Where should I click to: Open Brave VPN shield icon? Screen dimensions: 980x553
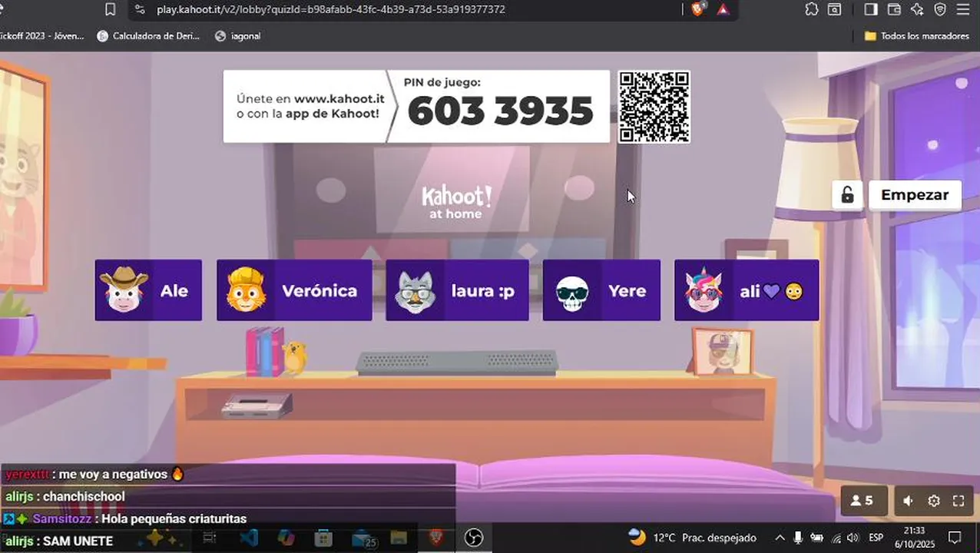tap(940, 9)
